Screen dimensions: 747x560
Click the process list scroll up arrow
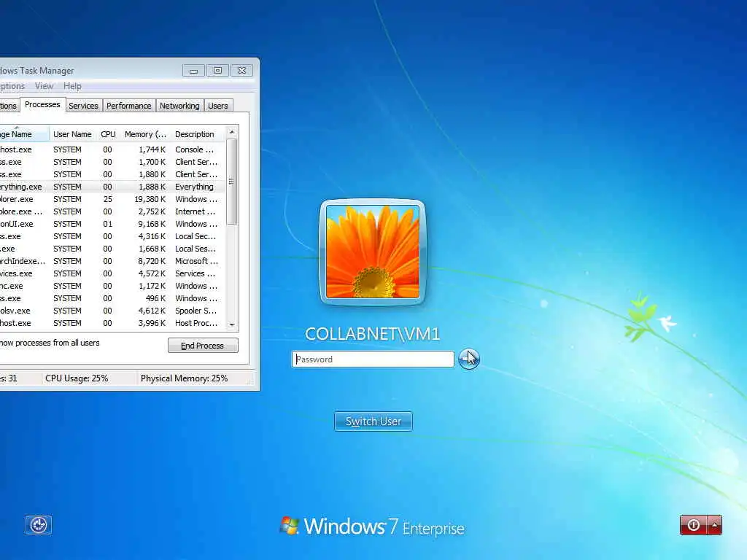[x=232, y=132]
